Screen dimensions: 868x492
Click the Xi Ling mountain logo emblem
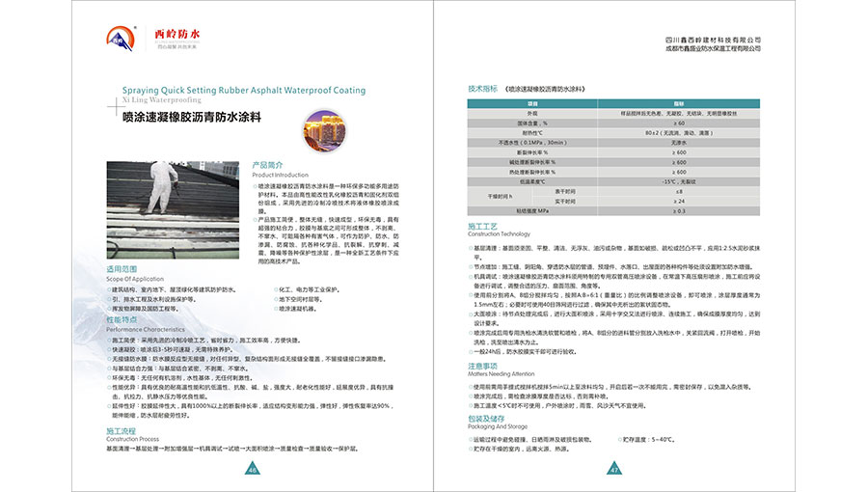[121, 39]
